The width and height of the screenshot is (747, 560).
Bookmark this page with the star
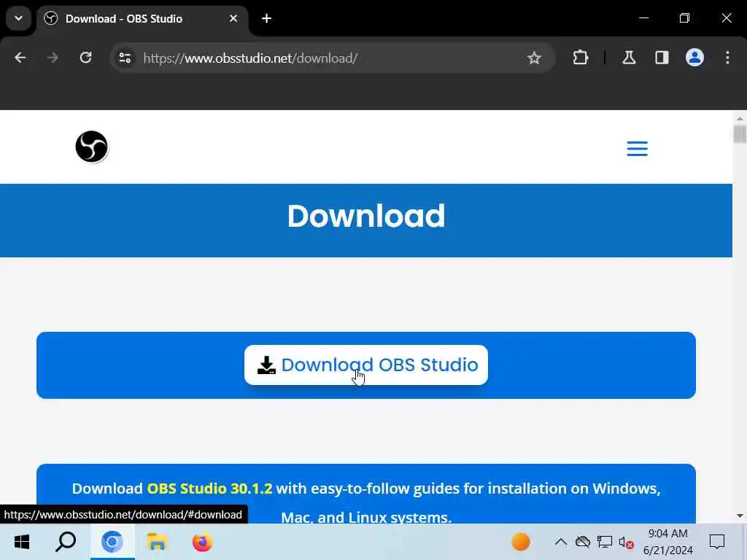(x=534, y=58)
